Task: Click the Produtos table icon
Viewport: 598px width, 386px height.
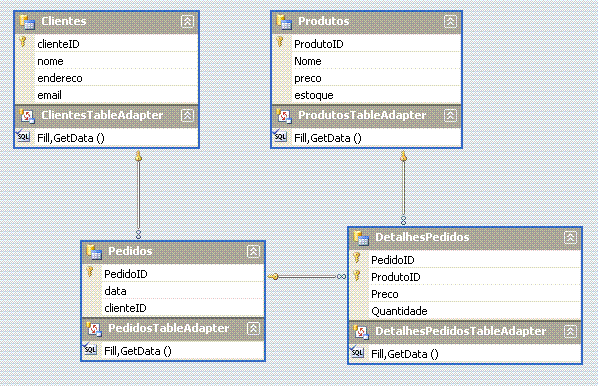Action: pos(284,22)
